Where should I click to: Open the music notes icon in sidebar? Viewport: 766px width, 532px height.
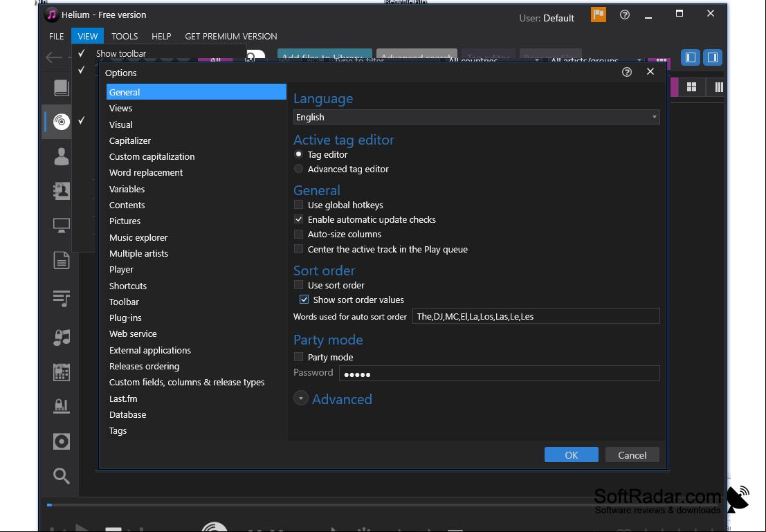(x=61, y=337)
